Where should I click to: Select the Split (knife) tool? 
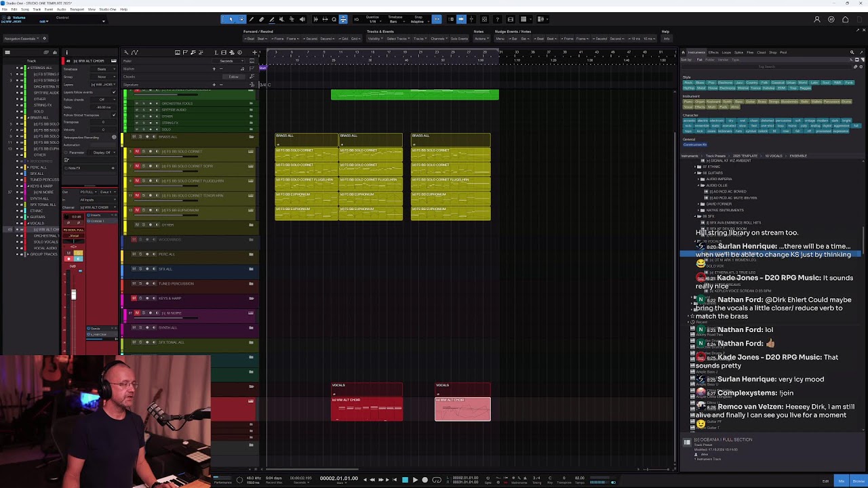click(x=252, y=19)
